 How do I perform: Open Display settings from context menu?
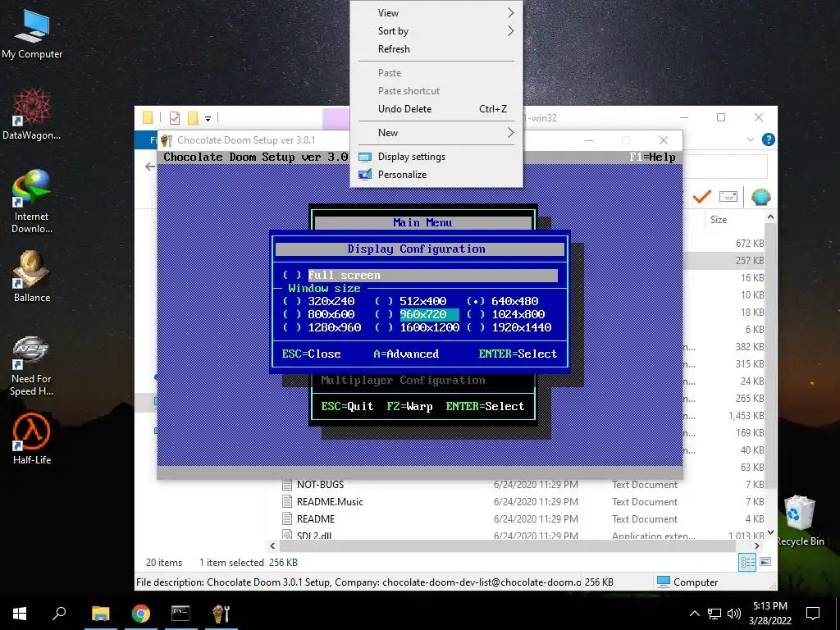436,157
